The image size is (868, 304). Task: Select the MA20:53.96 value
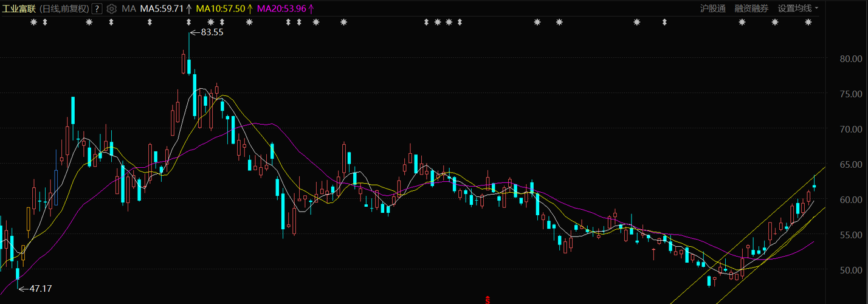click(281, 9)
